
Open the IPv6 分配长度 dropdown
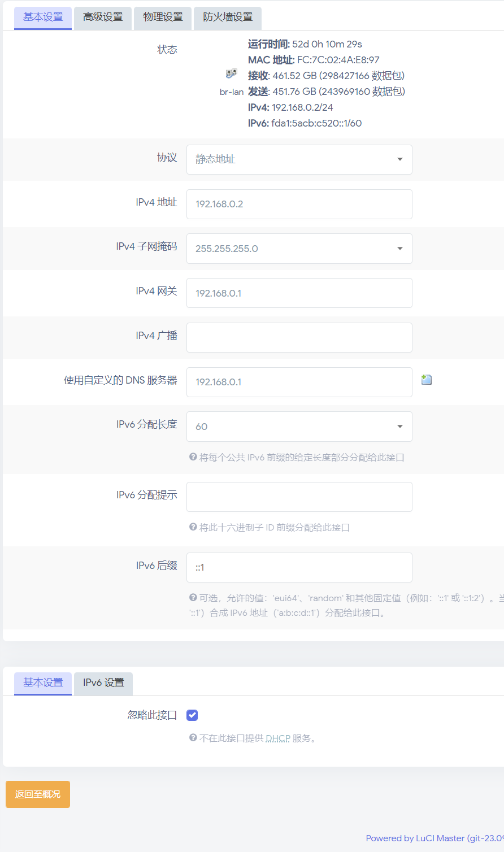[x=299, y=427]
